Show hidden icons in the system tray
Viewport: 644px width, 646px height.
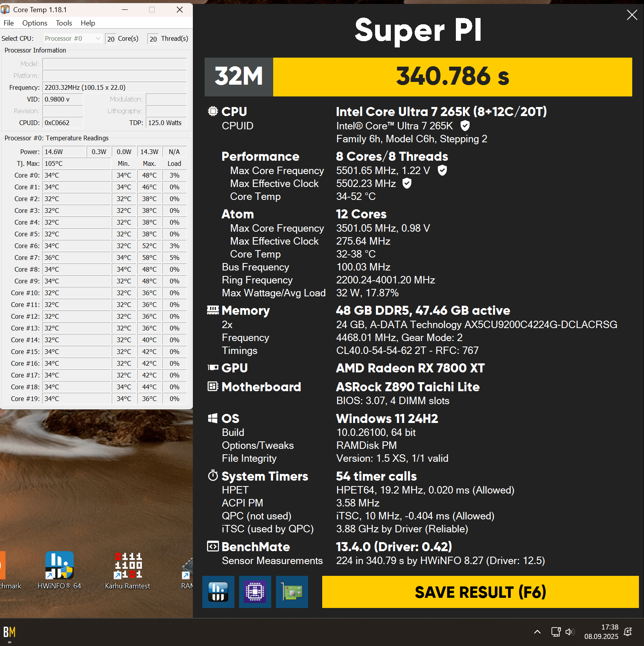click(x=537, y=632)
